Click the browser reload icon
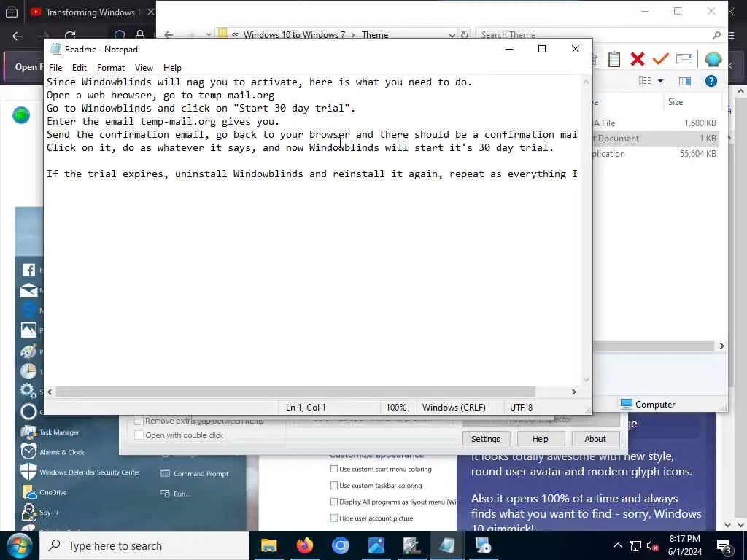This screenshot has width=747, height=560. coord(70,36)
